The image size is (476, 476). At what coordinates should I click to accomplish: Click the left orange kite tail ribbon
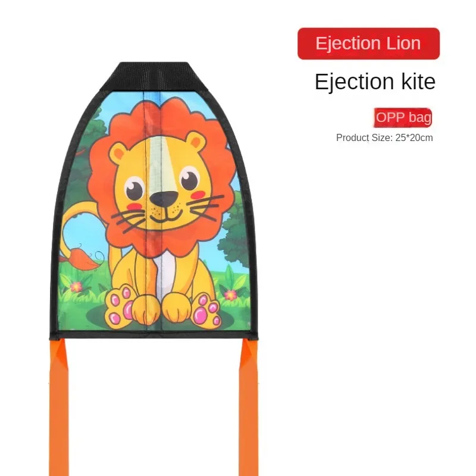point(59,407)
